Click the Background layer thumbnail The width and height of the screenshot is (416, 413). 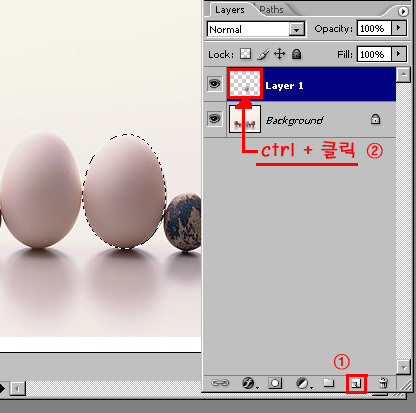point(245,119)
